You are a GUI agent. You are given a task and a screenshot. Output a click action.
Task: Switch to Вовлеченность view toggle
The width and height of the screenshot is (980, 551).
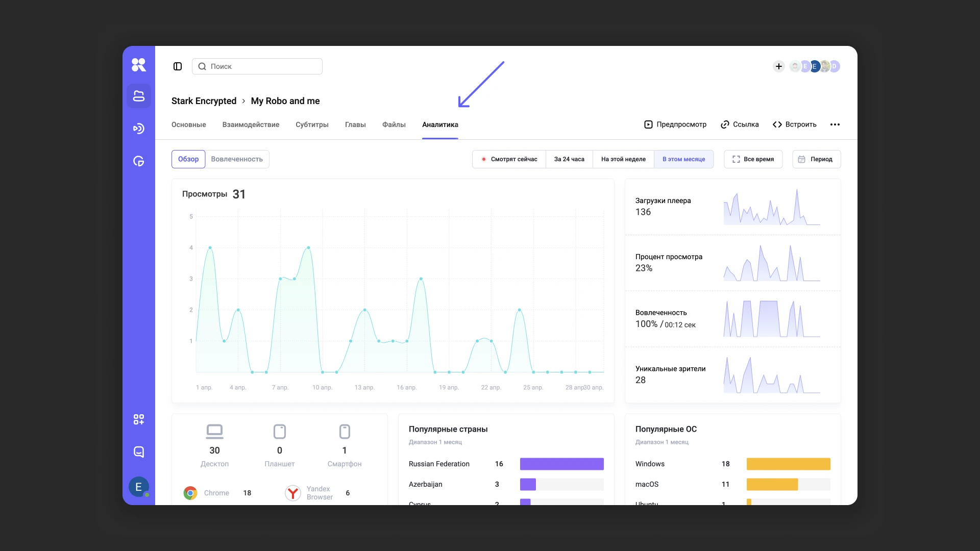pyautogui.click(x=237, y=159)
